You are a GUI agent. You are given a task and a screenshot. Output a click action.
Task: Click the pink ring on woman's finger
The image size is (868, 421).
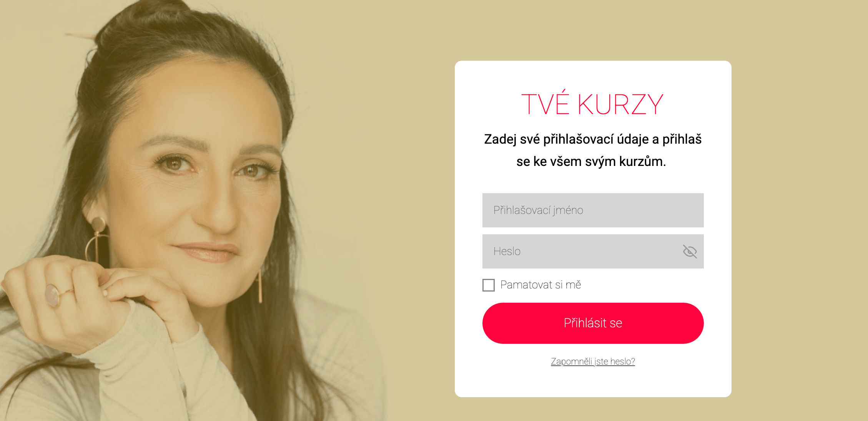point(52,295)
